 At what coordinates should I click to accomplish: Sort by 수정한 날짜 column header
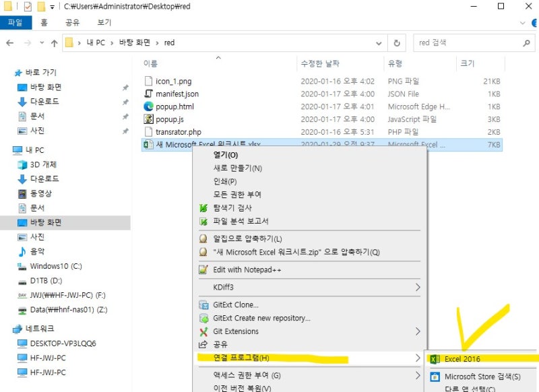[x=320, y=63]
